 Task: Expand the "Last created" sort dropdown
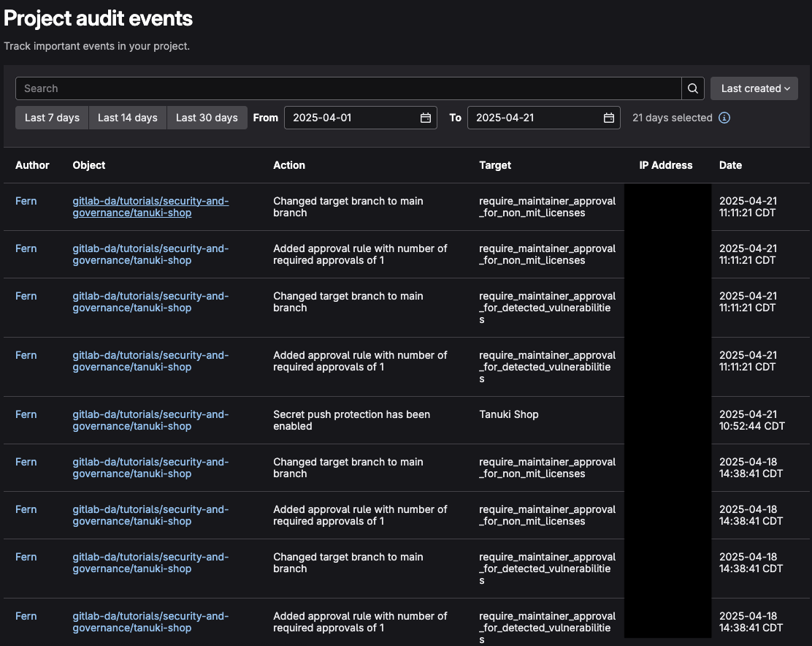(x=754, y=88)
